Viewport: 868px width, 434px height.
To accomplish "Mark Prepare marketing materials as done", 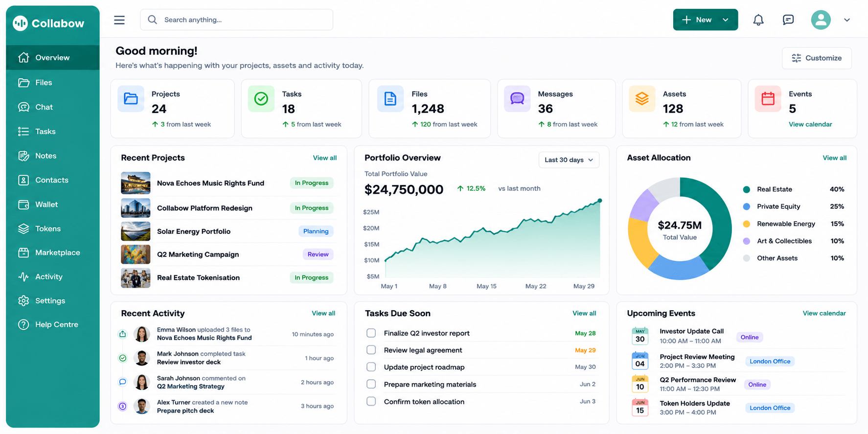I will (371, 384).
